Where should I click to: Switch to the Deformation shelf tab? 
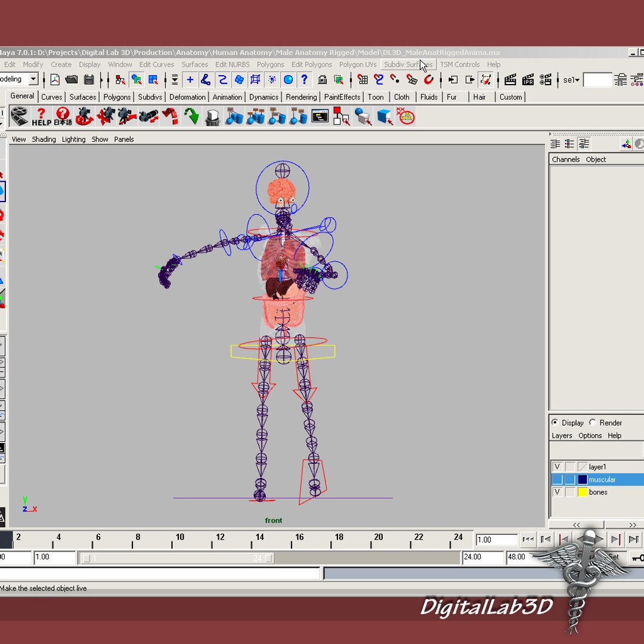[x=187, y=97]
